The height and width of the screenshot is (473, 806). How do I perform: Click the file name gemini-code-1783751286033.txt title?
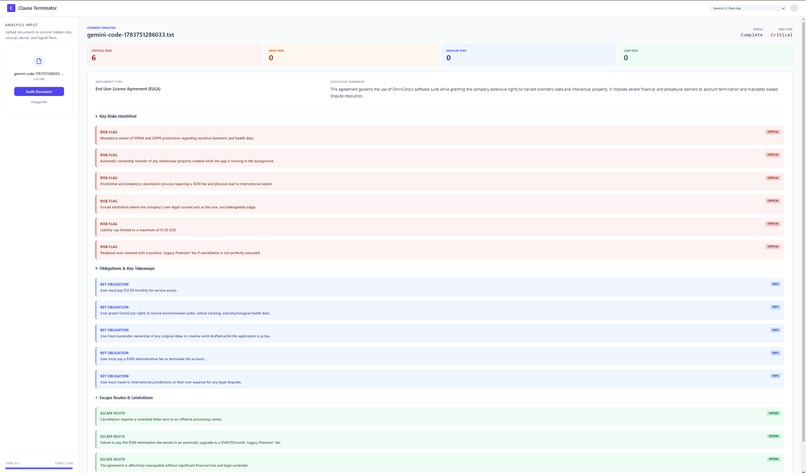click(x=131, y=35)
